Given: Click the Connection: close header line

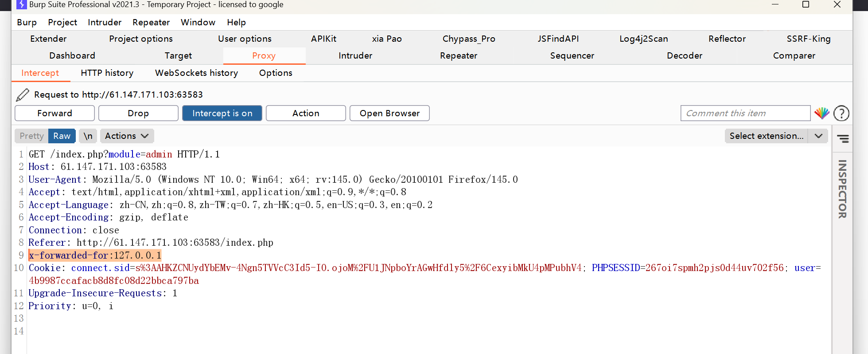Looking at the screenshot, I should click(74, 230).
